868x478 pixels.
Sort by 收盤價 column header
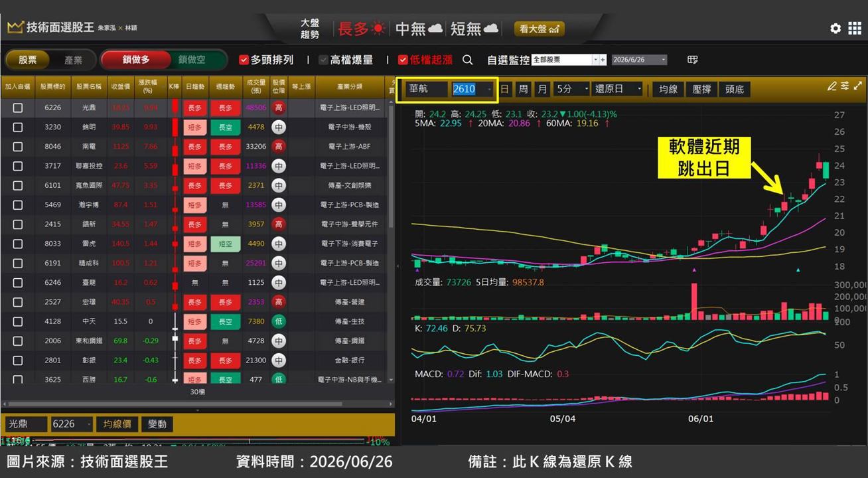(120, 86)
